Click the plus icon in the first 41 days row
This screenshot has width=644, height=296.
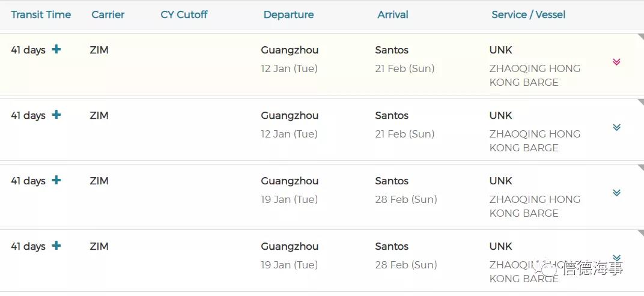click(56, 49)
